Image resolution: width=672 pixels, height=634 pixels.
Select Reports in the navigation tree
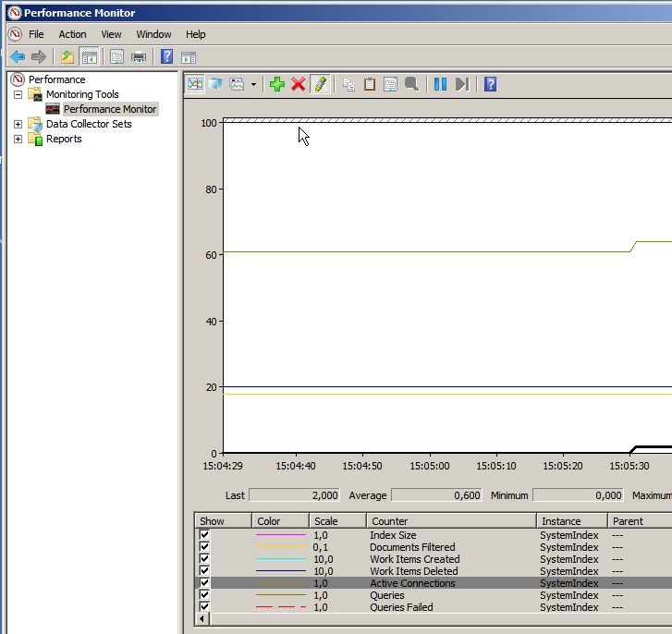[x=64, y=139]
